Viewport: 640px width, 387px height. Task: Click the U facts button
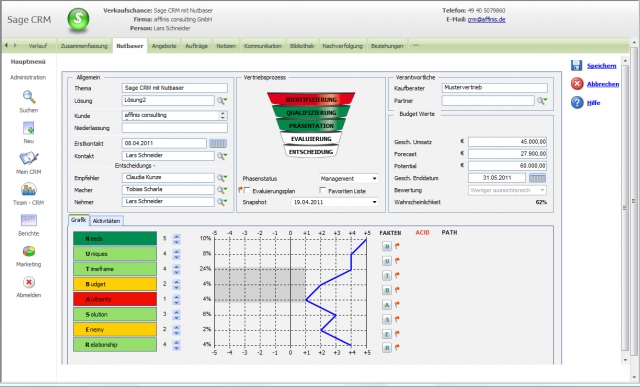[387, 261]
